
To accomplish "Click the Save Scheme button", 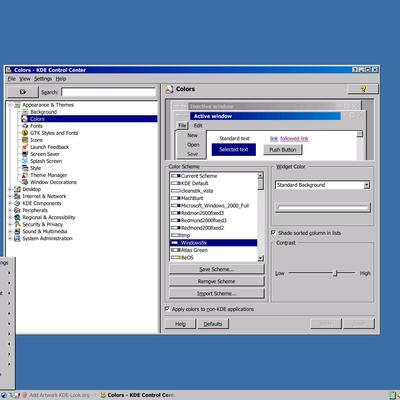I will (217, 269).
